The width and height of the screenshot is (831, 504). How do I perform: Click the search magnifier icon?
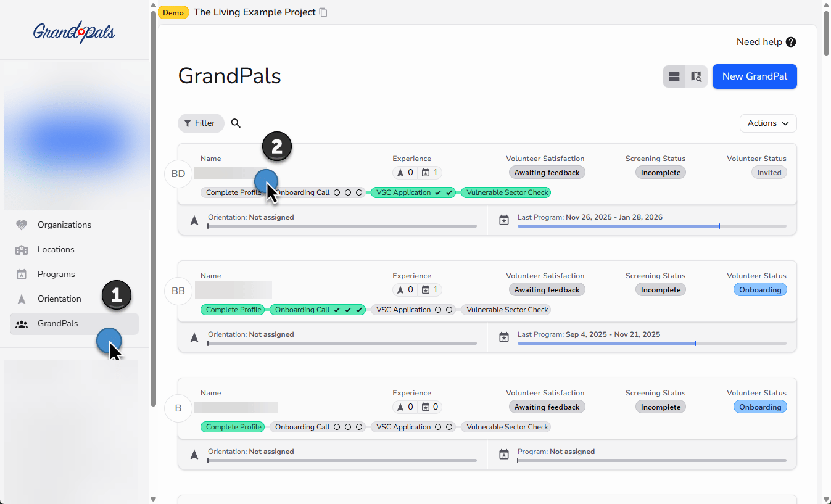pyautogui.click(x=236, y=123)
